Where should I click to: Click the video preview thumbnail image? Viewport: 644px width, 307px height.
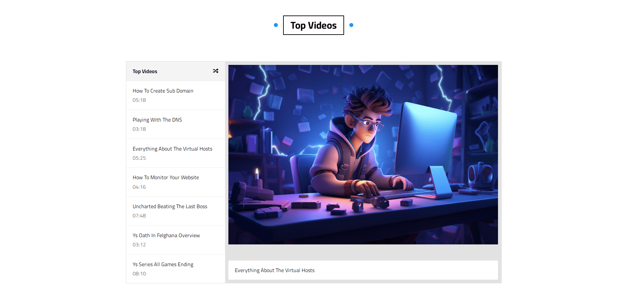coord(363,154)
